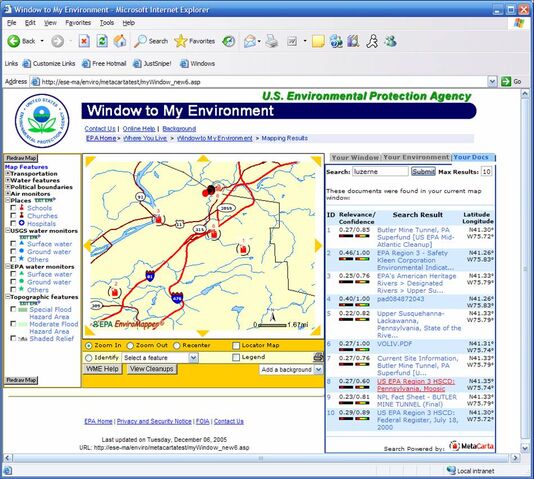Check Special Flood Hazard Area checkbox

(x=13, y=309)
